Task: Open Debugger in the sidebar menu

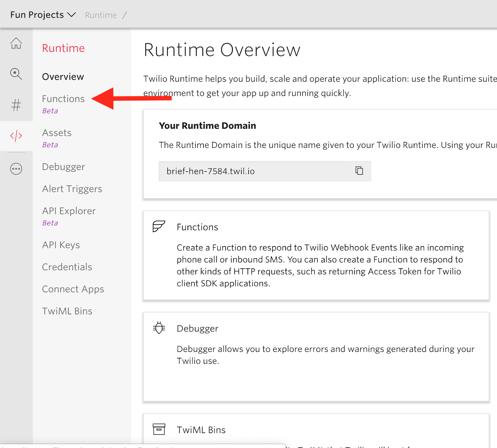Action: point(63,167)
